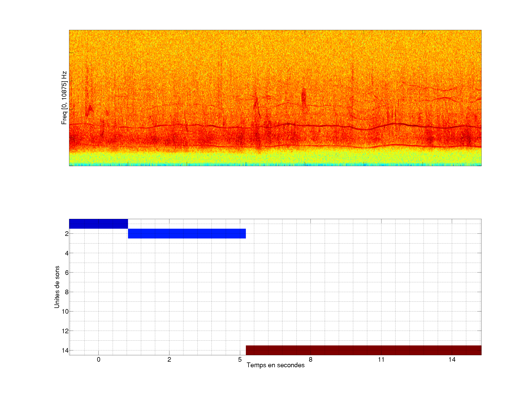Image resolution: width=532 pixels, height=399 pixels.
Task: Click x-axis tick label 0
Action: click(99, 359)
